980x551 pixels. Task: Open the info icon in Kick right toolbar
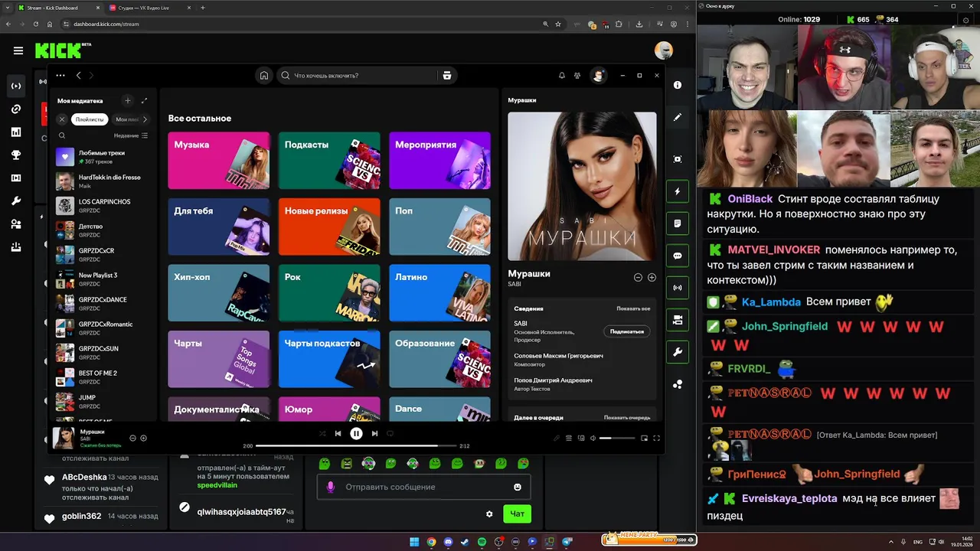tap(678, 85)
